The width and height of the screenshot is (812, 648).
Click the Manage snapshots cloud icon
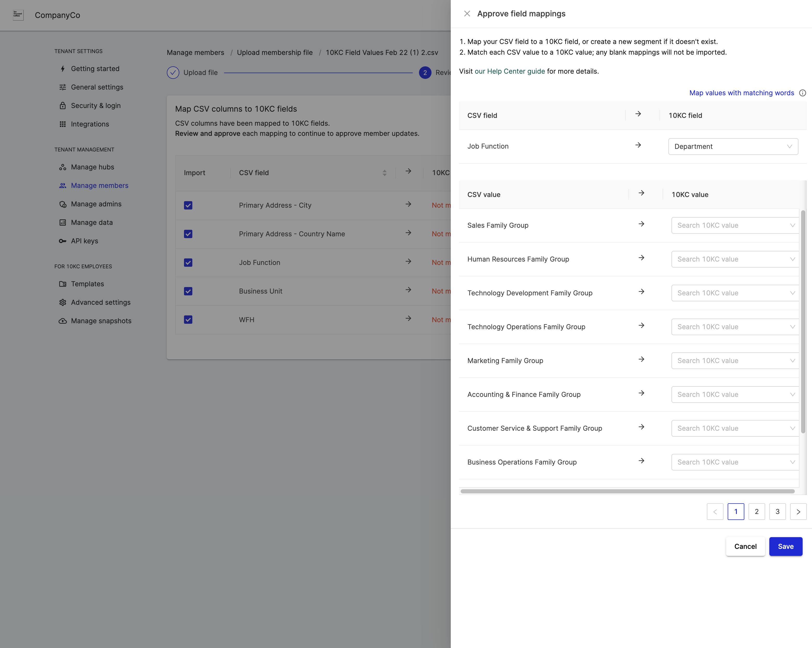click(62, 320)
